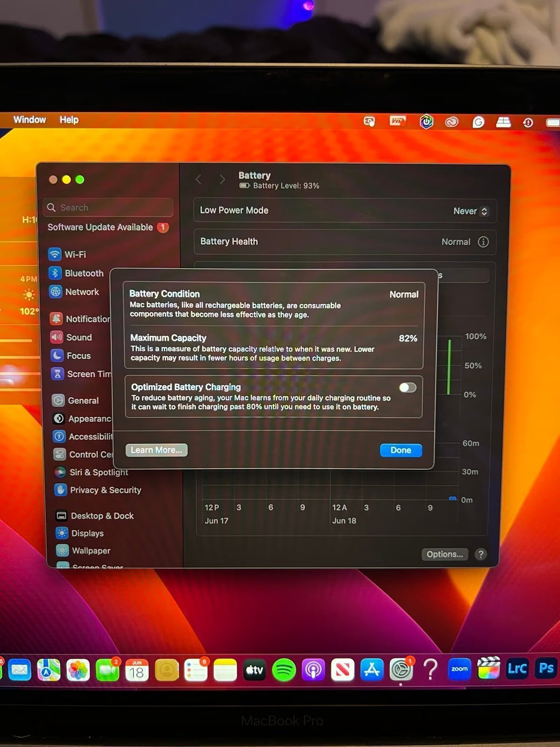The width and height of the screenshot is (560, 747).
Task: Click the question mark help button
Action: coord(481,554)
